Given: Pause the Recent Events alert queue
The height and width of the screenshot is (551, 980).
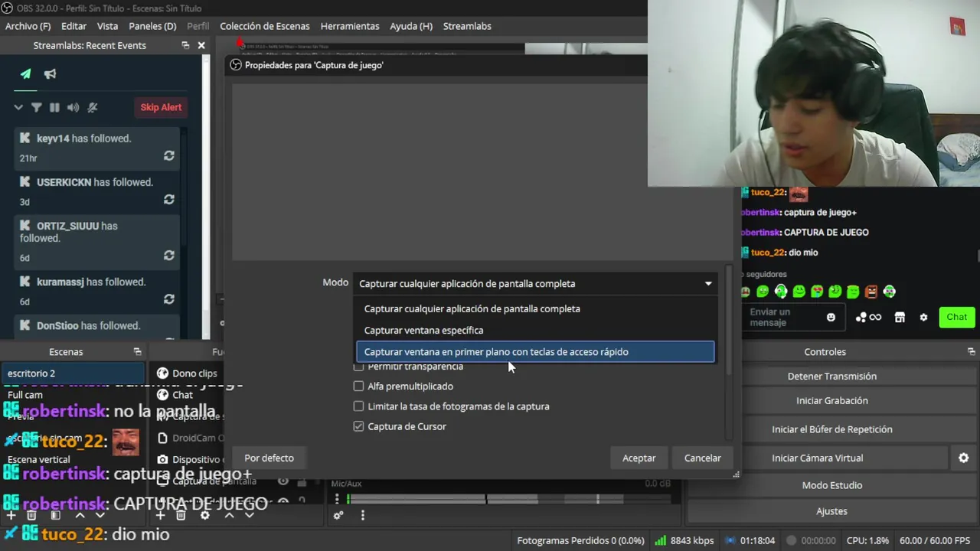Looking at the screenshot, I should (x=54, y=108).
